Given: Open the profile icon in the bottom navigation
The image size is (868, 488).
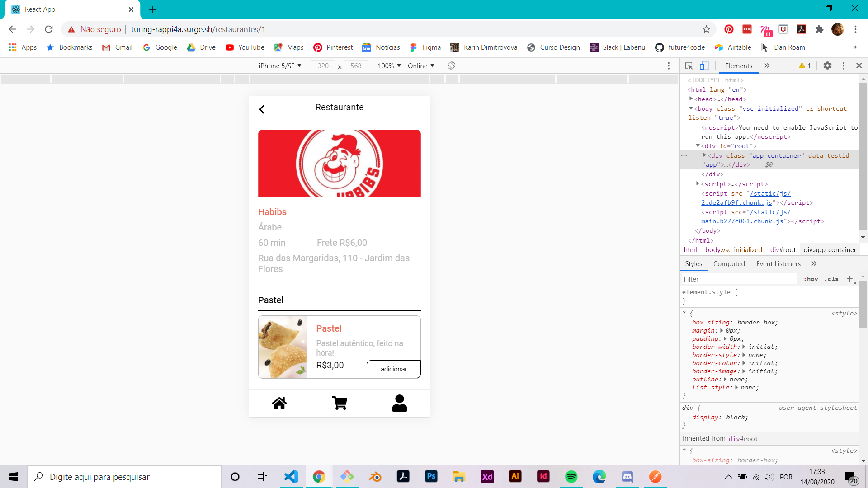Looking at the screenshot, I should tap(399, 403).
